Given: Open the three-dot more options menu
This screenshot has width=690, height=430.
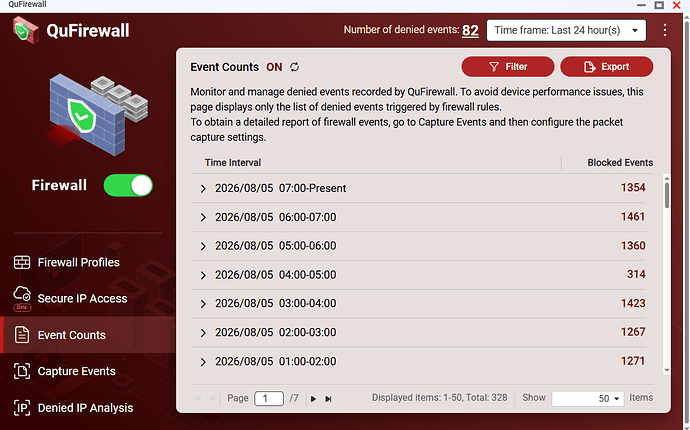Looking at the screenshot, I should [664, 30].
